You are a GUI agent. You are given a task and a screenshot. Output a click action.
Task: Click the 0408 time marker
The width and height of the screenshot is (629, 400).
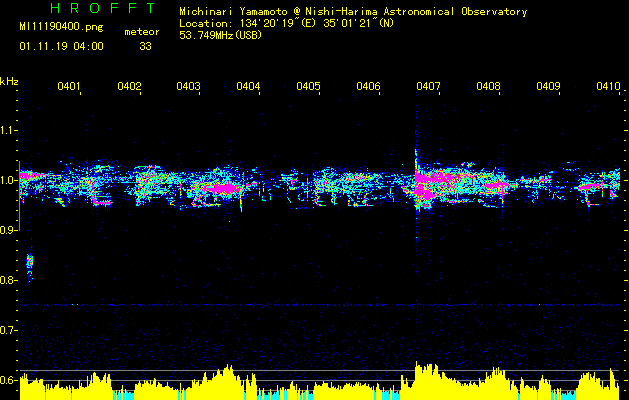tap(488, 86)
